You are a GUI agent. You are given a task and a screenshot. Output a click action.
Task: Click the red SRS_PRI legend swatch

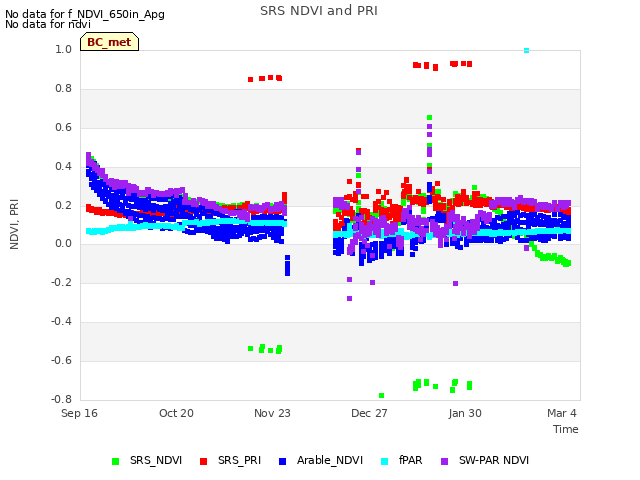203,461
